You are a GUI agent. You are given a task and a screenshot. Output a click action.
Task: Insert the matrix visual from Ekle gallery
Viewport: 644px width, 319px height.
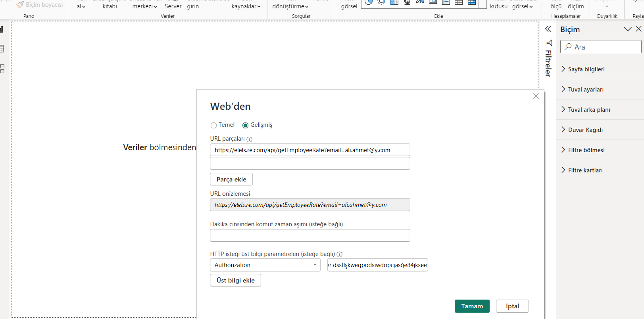471,2
